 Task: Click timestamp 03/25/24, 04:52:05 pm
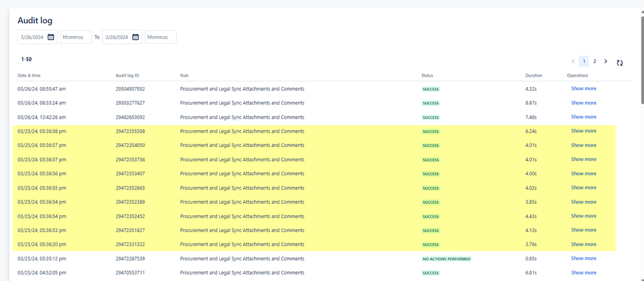pyautogui.click(x=41, y=273)
